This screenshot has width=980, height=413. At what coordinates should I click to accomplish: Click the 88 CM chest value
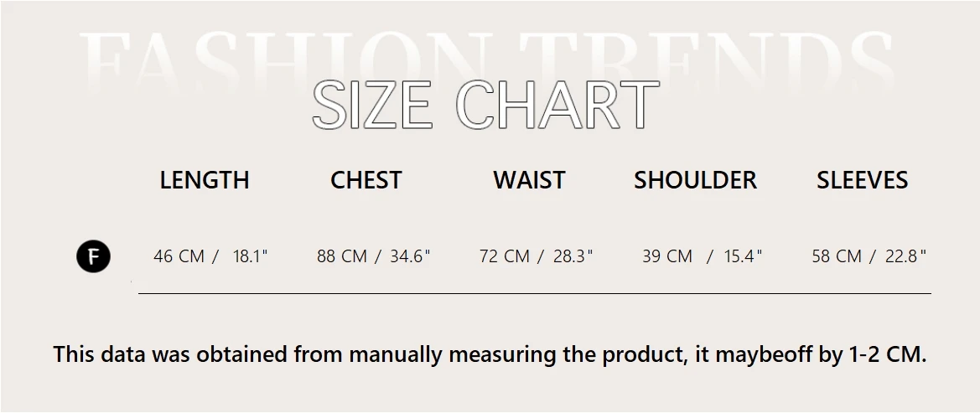click(342, 256)
